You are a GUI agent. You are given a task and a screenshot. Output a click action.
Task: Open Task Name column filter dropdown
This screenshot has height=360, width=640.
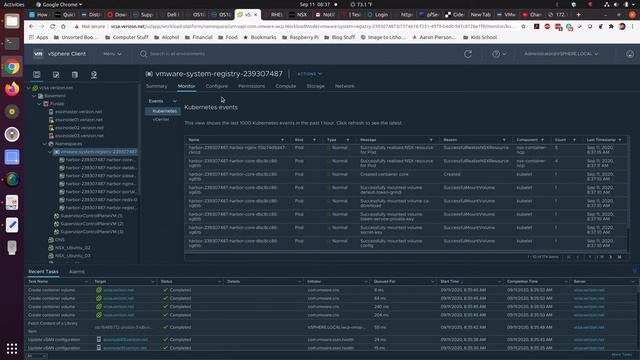click(86, 282)
